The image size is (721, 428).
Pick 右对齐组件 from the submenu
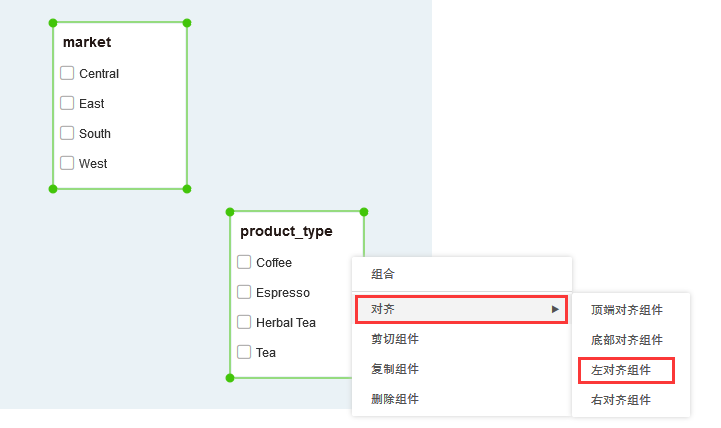click(x=621, y=400)
